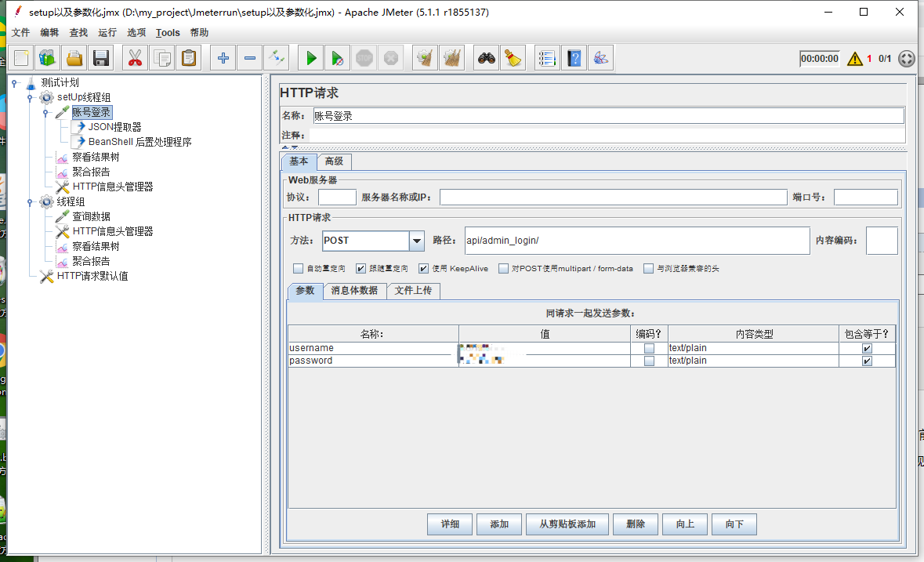Click the 服务器名称或IP input field
Image resolution: width=924 pixels, height=562 pixels.
click(614, 198)
